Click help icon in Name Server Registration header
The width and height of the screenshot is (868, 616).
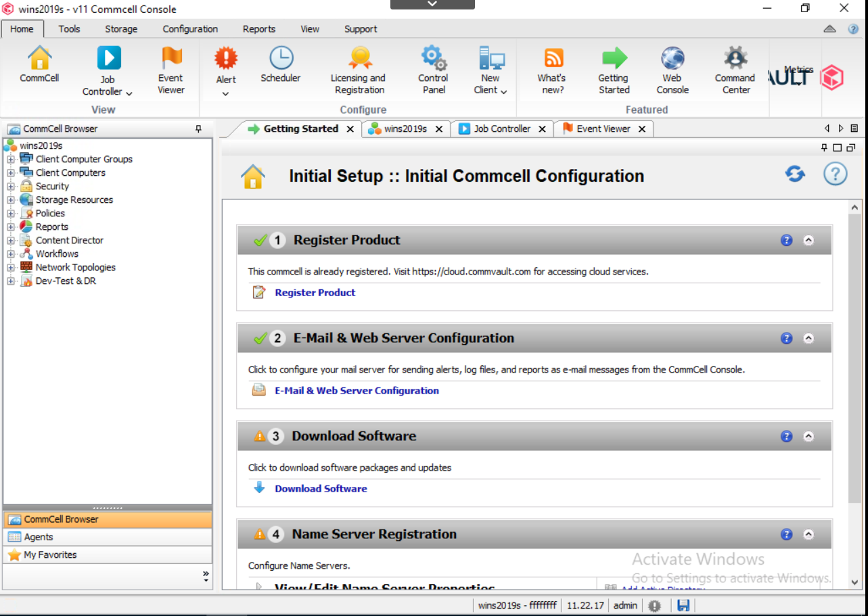(786, 534)
